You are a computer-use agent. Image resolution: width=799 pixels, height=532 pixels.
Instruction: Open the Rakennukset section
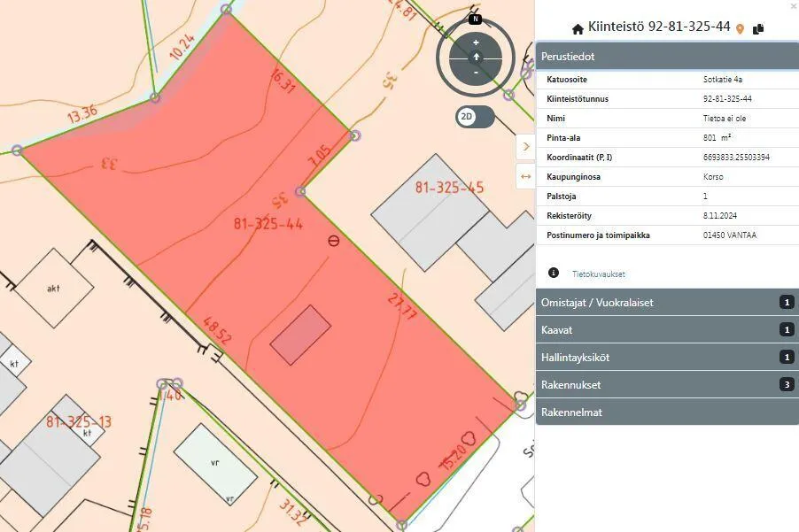click(667, 385)
